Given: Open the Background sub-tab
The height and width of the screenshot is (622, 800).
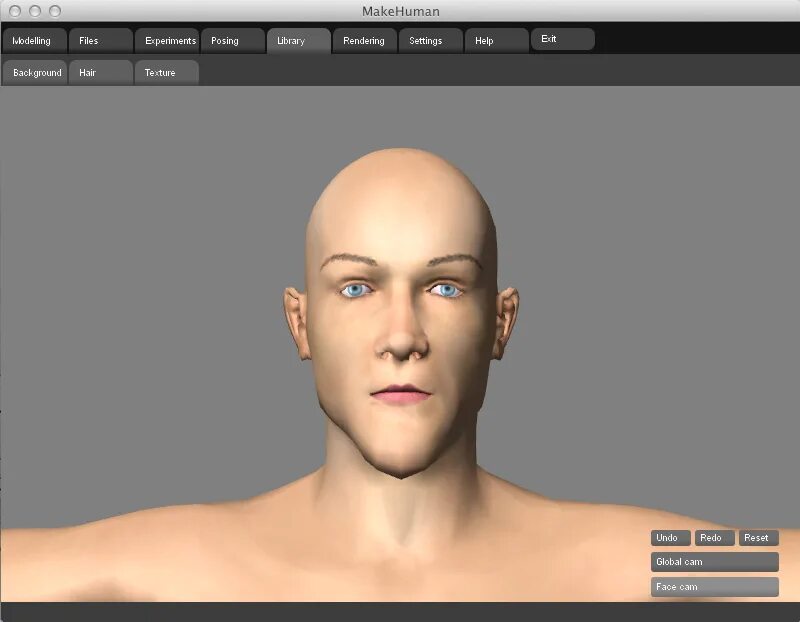Looking at the screenshot, I should click(x=37, y=72).
